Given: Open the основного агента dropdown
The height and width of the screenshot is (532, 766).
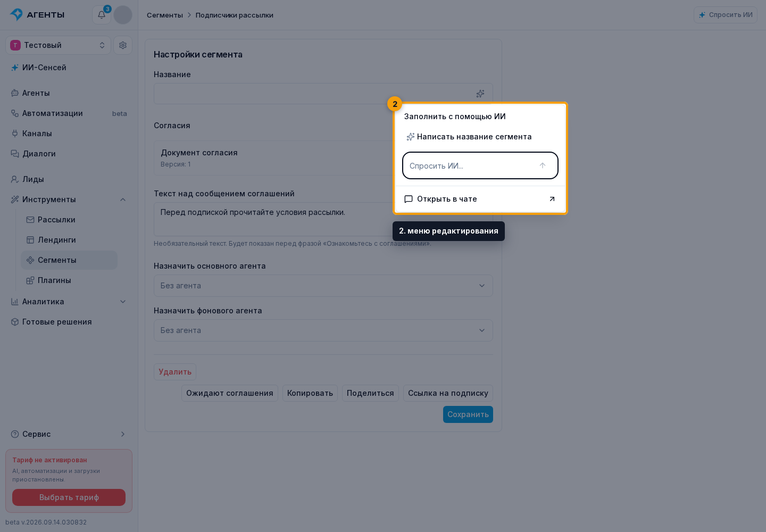Looking at the screenshot, I should tap(323, 286).
